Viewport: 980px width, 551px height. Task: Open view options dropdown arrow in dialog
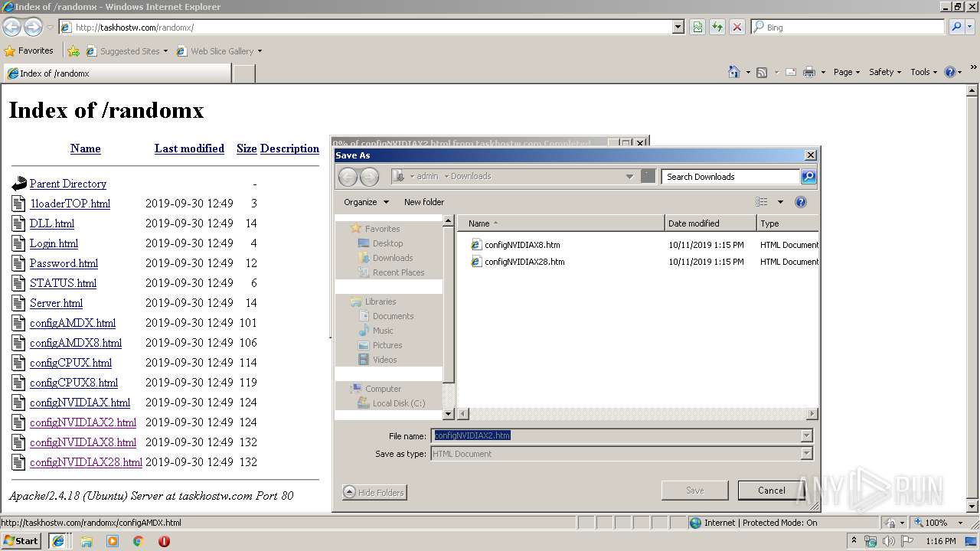click(x=780, y=202)
